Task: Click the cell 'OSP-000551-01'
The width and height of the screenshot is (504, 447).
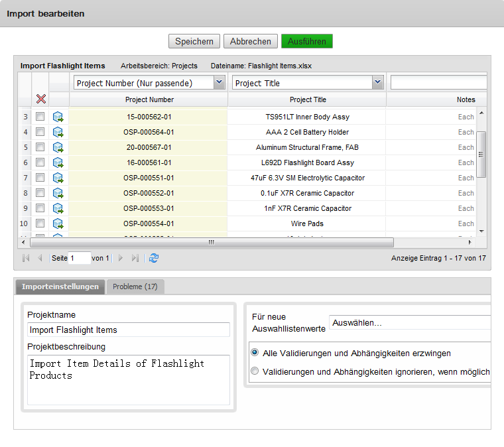Action: (x=149, y=178)
